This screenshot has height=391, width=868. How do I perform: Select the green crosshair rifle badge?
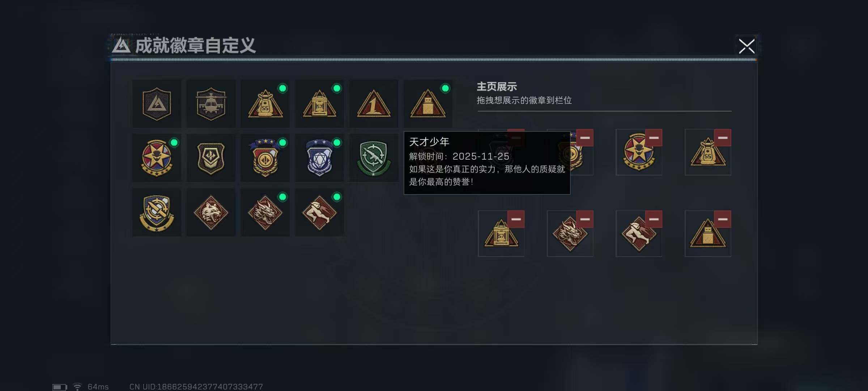(374, 158)
